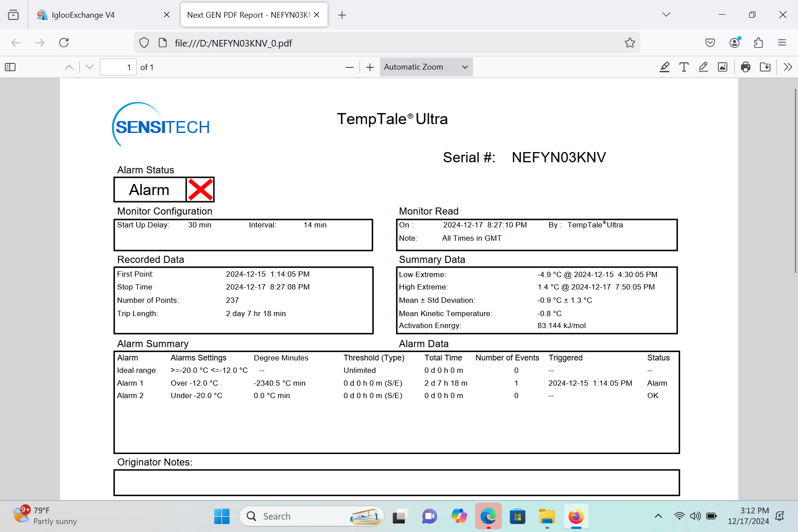The image size is (798, 532).
Task: Open Firefox View recent browsing
Action: click(14, 15)
